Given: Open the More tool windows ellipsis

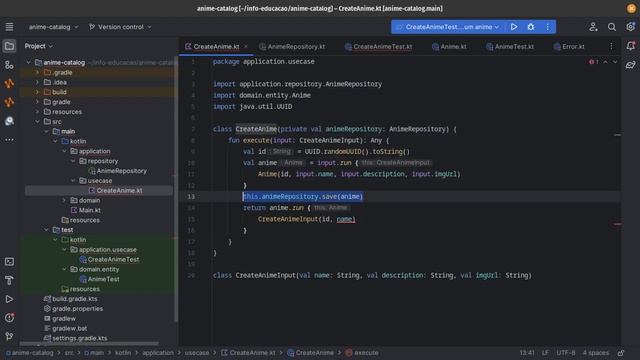Looking at the screenshot, I should point(9,140).
